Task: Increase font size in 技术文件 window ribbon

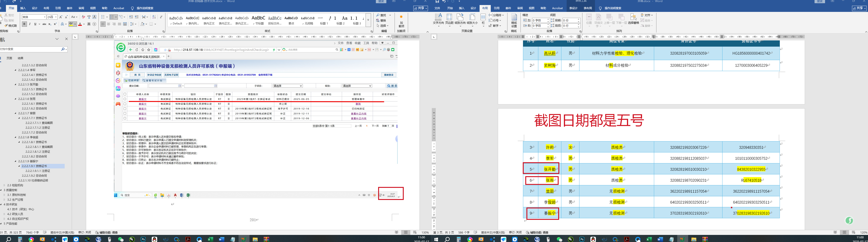Action: coord(61,17)
